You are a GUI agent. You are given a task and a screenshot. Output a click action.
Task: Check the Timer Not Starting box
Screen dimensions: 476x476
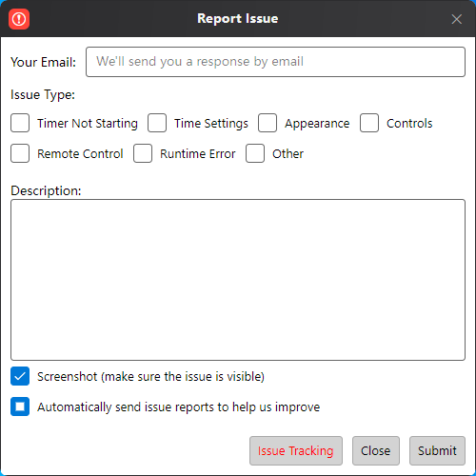point(20,123)
